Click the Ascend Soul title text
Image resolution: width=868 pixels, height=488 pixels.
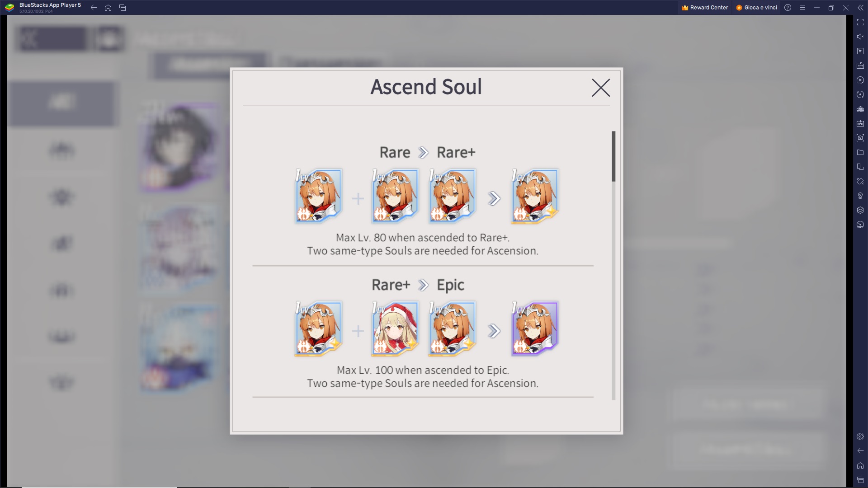(426, 87)
